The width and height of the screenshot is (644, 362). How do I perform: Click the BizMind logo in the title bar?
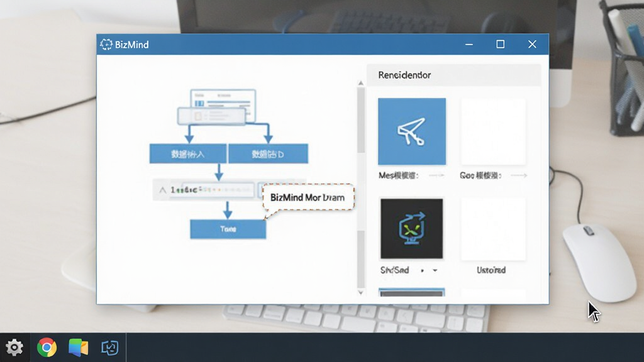pyautogui.click(x=106, y=45)
